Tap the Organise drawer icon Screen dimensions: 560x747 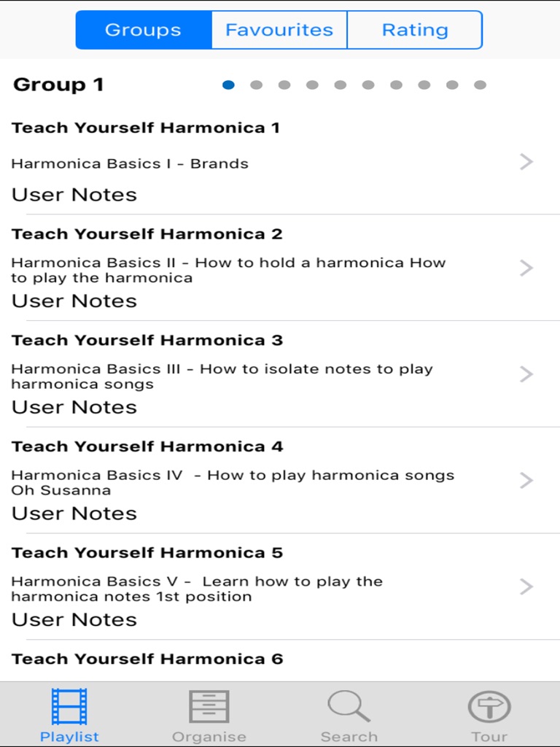point(209,707)
